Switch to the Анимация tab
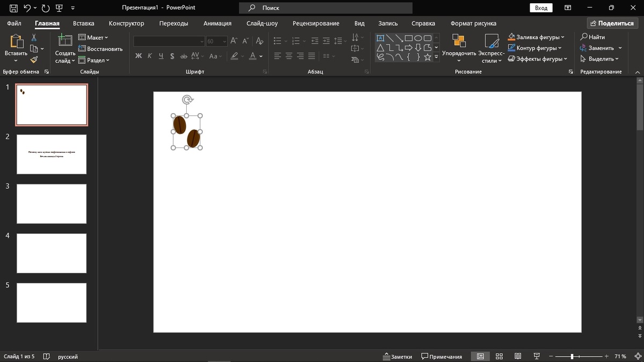The width and height of the screenshot is (644, 362). click(x=217, y=24)
